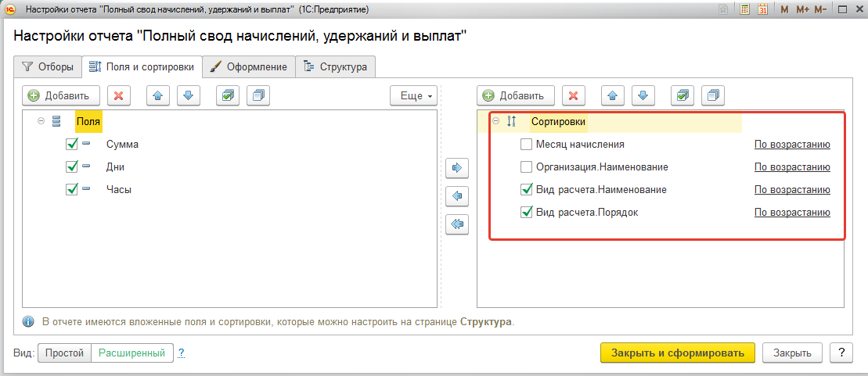Select the Поля и сортировки tab
The image size is (868, 376).
pyautogui.click(x=142, y=67)
